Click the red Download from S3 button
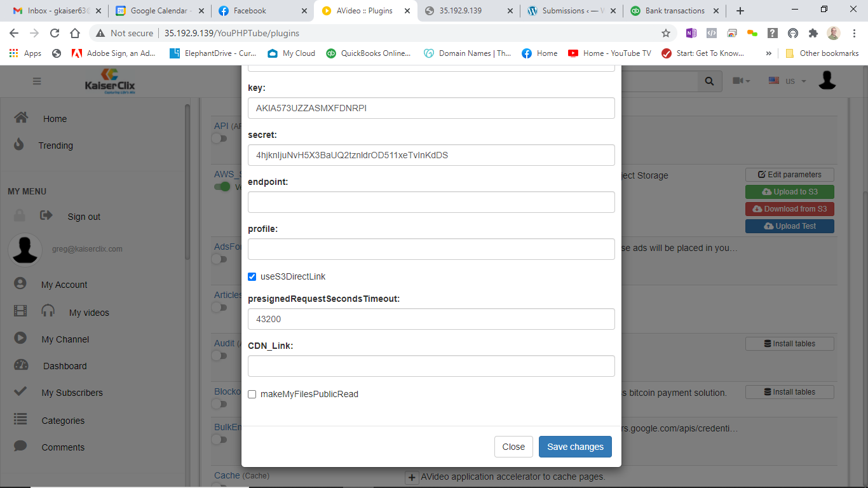This screenshot has height=488, width=868. [790, 209]
